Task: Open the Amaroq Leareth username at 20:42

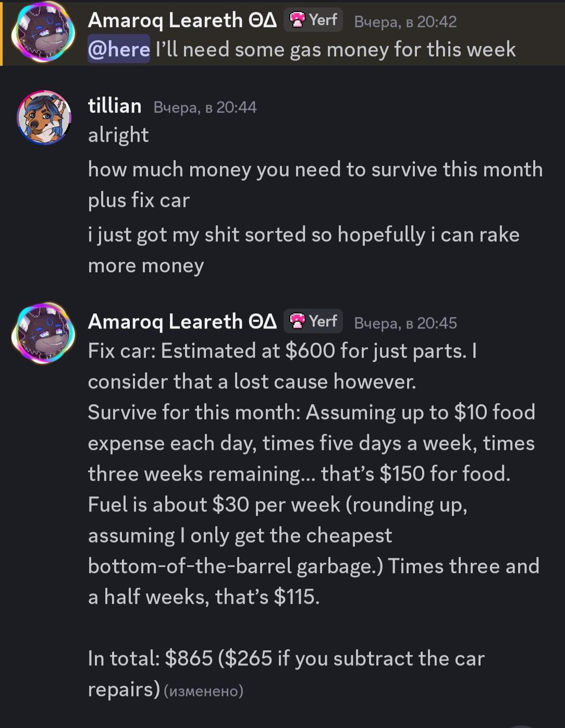Action: point(182,20)
